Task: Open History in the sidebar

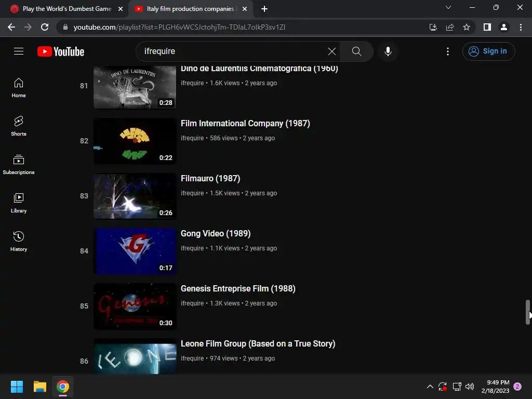Action: coord(19,241)
